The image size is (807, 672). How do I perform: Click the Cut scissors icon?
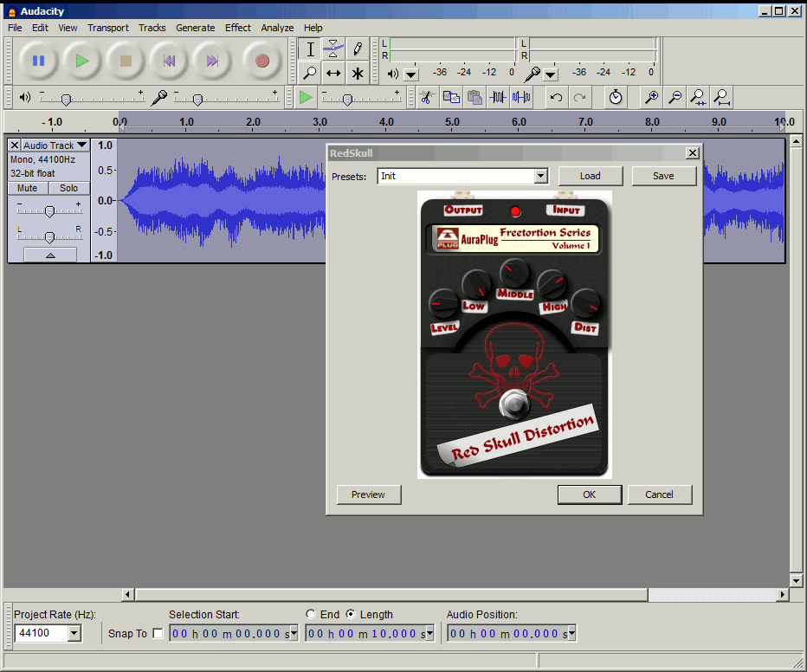tap(427, 97)
